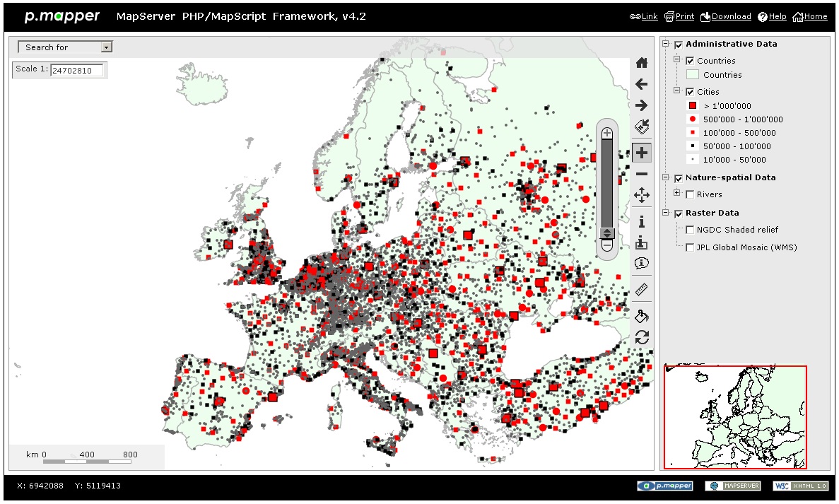Enable the Rivers layer checkbox
839x504 pixels.
click(691, 194)
